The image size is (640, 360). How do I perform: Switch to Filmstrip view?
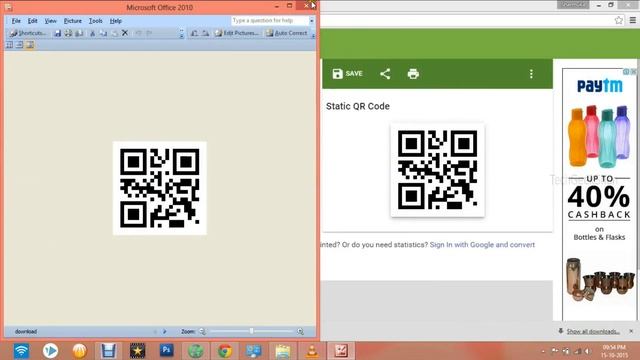tap(20, 44)
